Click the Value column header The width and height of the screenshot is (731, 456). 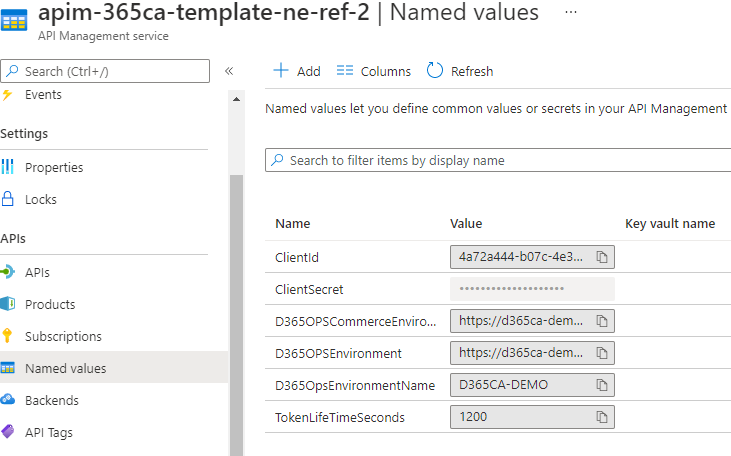(466, 224)
